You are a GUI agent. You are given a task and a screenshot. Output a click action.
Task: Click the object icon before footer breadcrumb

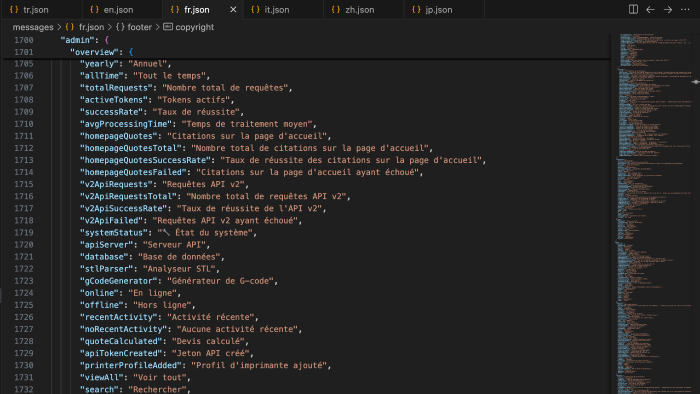click(x=120, y=27)
